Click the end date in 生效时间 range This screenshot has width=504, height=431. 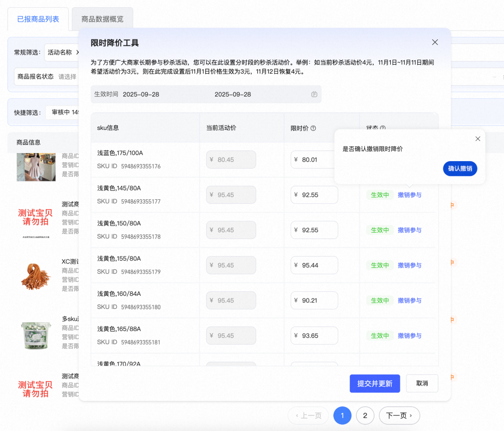point(233,94)
